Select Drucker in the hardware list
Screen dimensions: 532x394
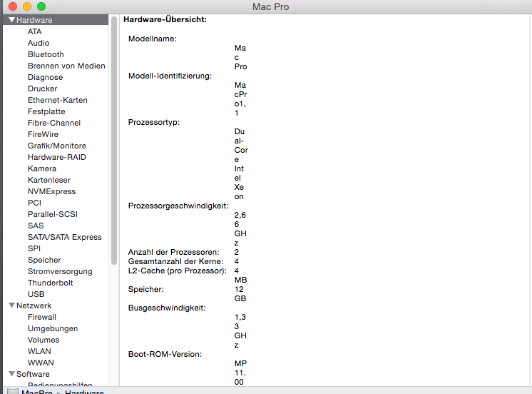click(x=42, y=89)
